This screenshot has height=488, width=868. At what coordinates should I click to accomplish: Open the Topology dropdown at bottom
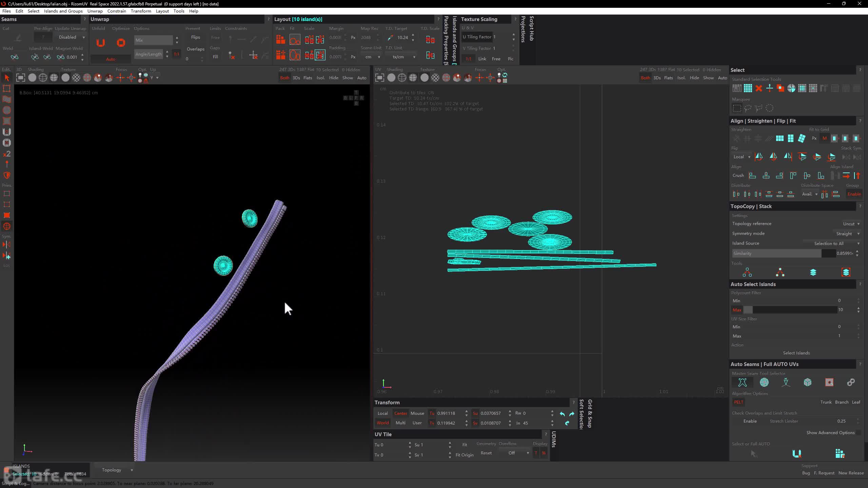tap(117, 470)
